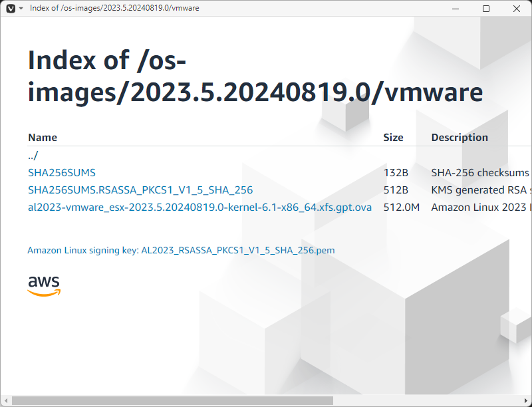Maximize the browser window
The height and width of the screenshot is (407, 532).
(486, 9)
